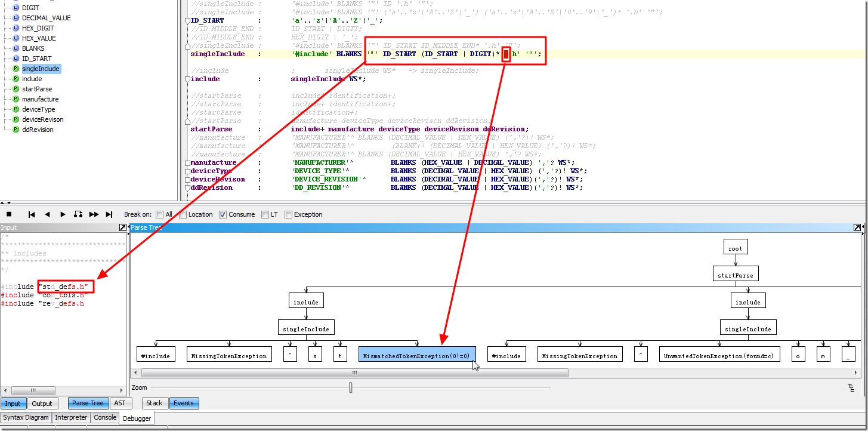The image size is (868, 431).
Task: Jump back to the start of debugging
Action: pyautogui.click(x=32, y=214)
